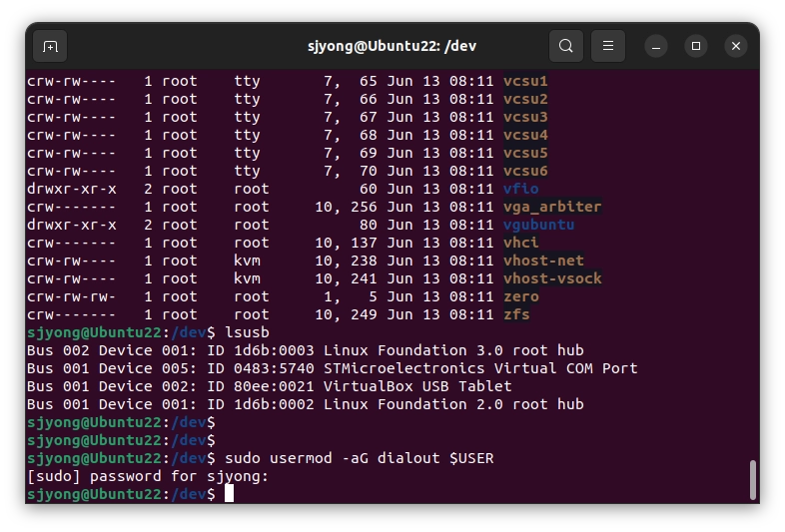Screen dimensions: 785x532
Task: Click STMicroelectronics Virtual COM Port text
Action: (x=480, y=368)
